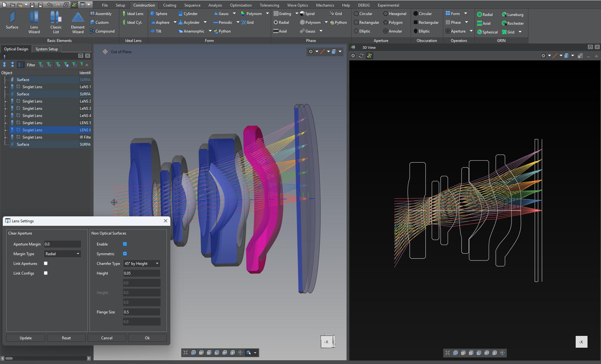Select the Sphere form tool
601x364 pixels.
point(159,13)
